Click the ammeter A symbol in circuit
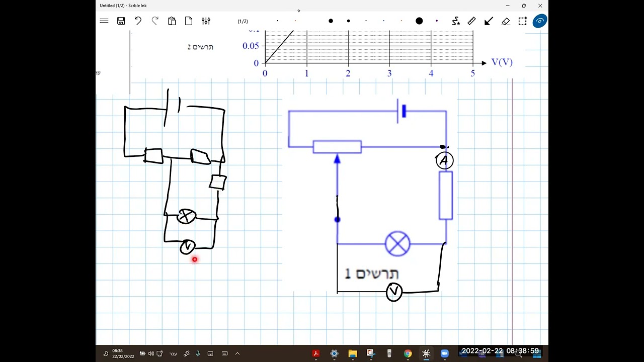Screen dimensions: 644x362 [x=444, y=160]
